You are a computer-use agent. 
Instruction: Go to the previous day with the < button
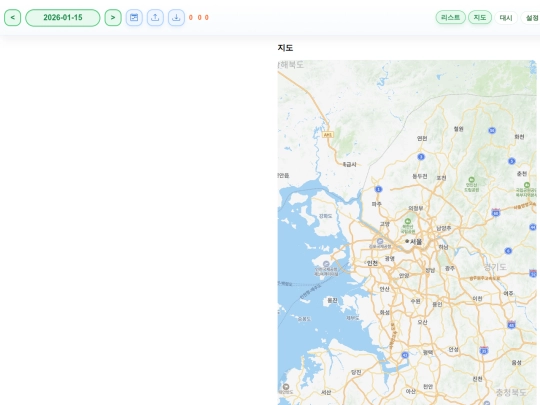click(x=12, y=18)
